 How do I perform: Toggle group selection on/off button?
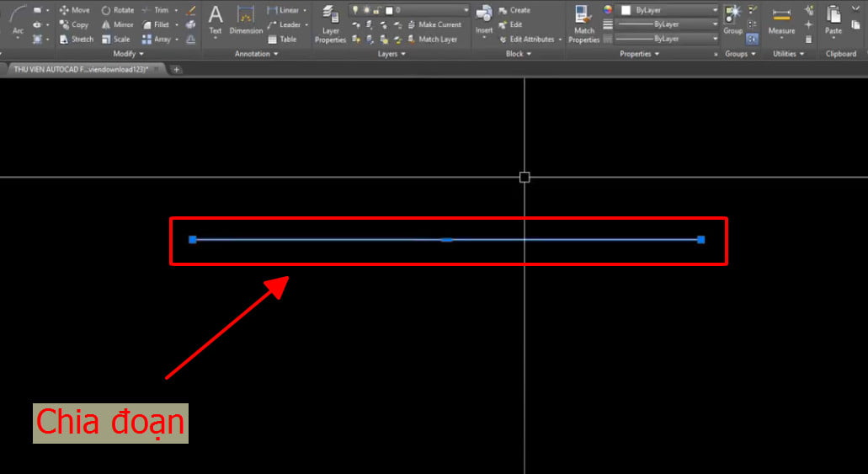[752, 39]
